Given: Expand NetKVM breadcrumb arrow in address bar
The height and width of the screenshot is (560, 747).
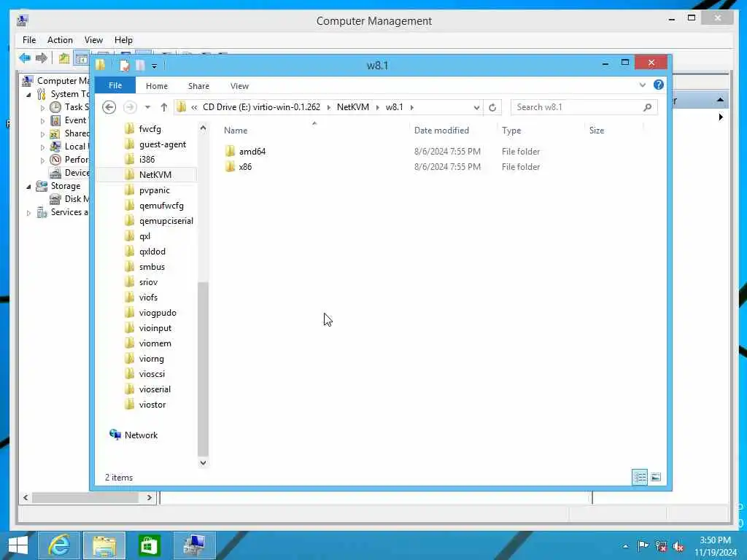Looking at the screenshot, I should pos(378,108).
